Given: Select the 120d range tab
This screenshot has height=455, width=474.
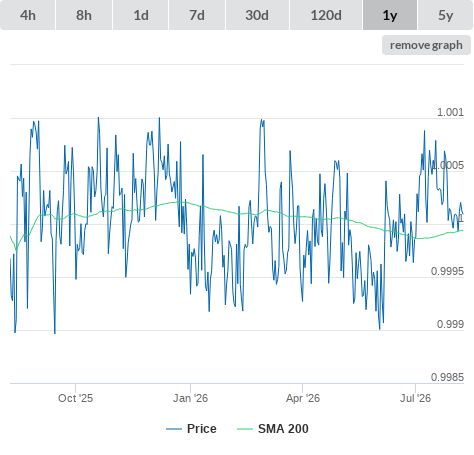Looking at the screenshot, I should tap(326, 15).
